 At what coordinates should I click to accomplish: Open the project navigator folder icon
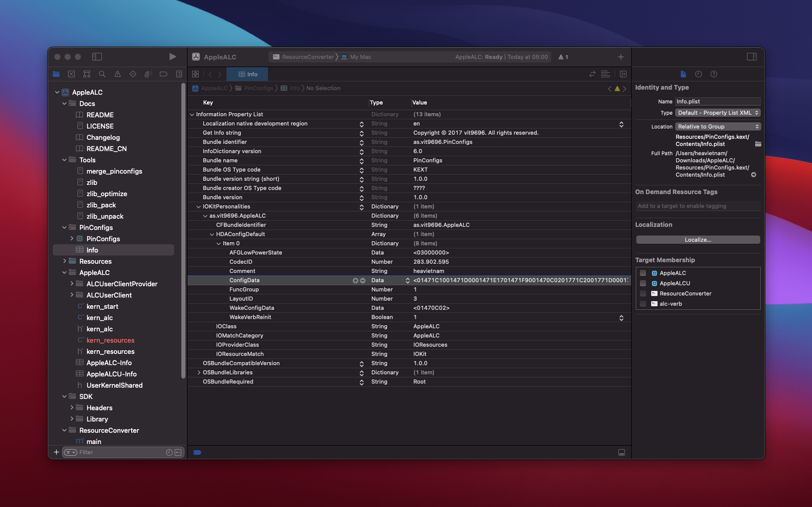click(x=56, y=74)
